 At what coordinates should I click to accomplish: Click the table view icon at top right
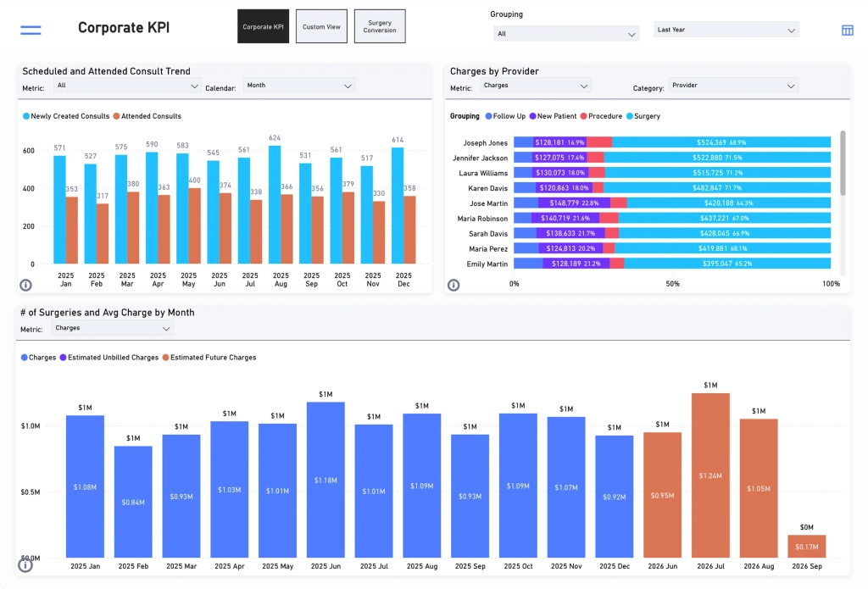pyautogui.click(x=847, y=31)
